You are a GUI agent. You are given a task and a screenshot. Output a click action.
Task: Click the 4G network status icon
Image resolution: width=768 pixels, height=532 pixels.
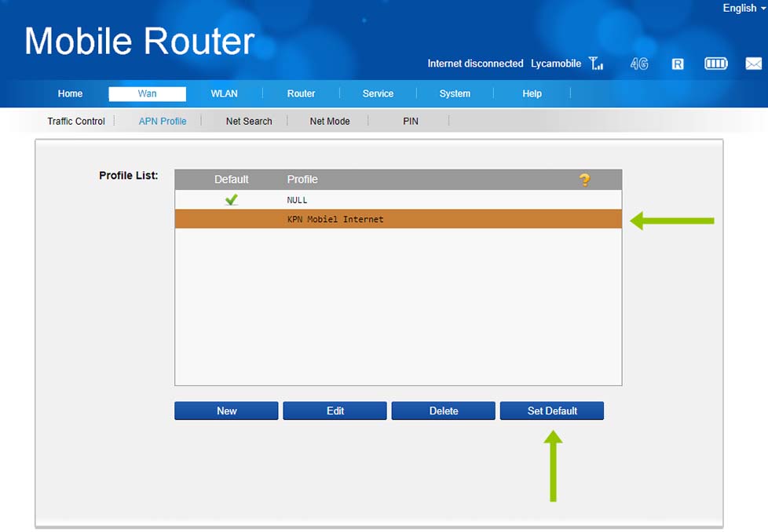click(639, 64)
